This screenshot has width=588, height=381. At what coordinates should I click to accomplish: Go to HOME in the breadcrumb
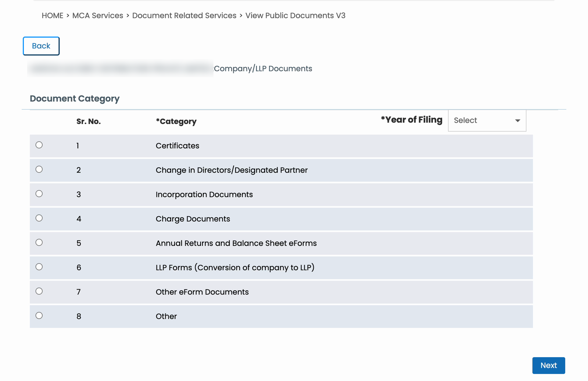(x=53, y=15)
